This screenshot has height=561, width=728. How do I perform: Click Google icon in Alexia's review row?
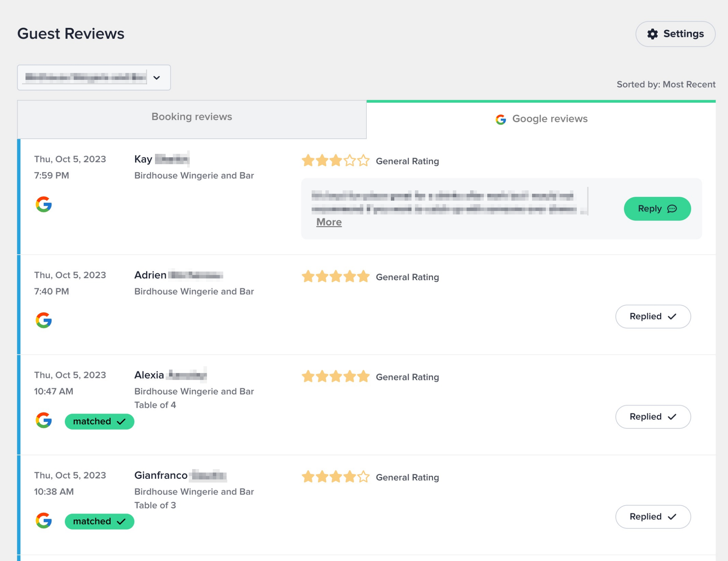coord(44,420)
